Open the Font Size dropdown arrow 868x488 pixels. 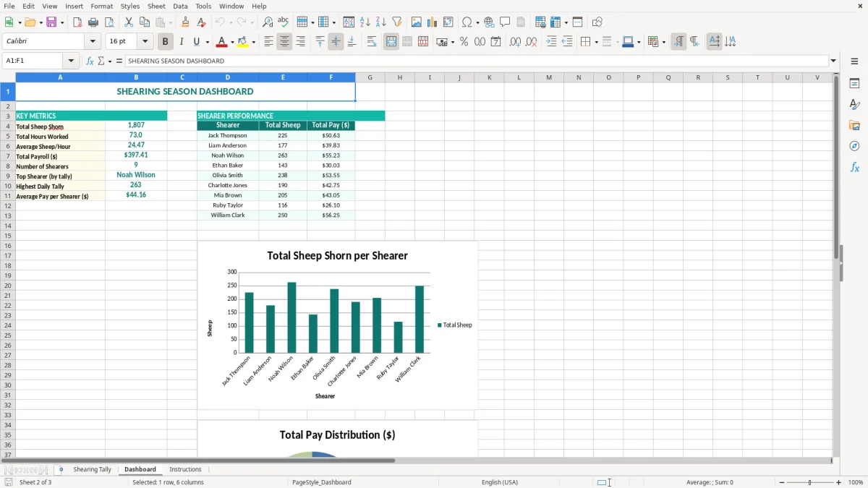pos(145,42)
